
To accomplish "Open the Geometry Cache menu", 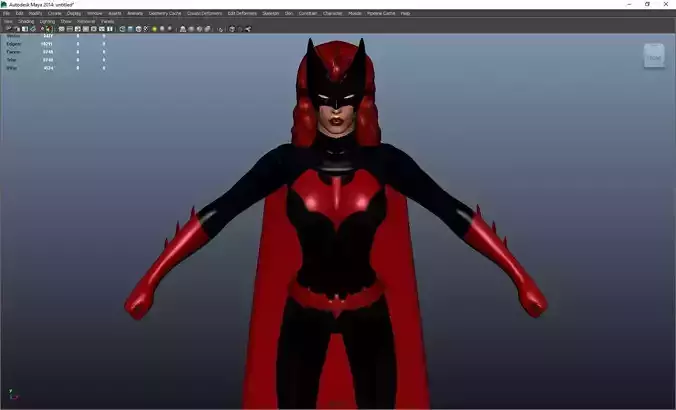I will tap(165, 13).
